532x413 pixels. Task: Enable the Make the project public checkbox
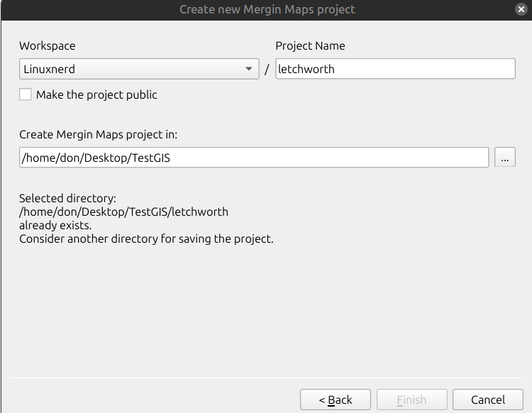pyautogui.click(x=26, y=94)
